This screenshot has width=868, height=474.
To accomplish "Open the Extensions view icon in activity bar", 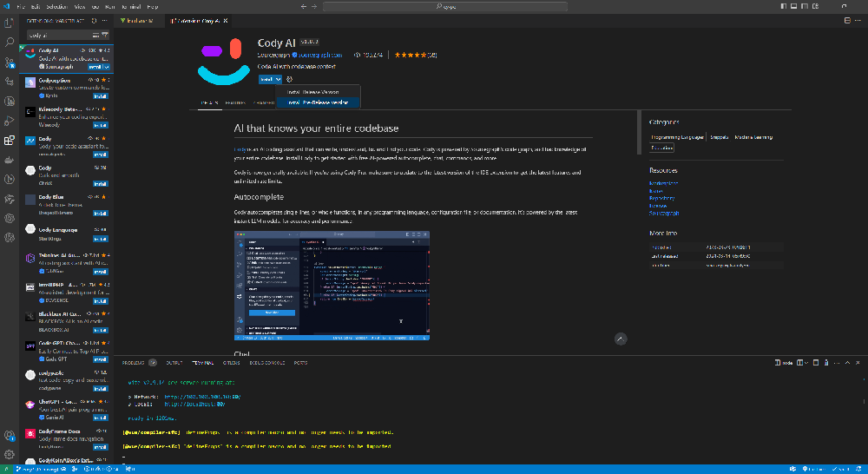I will 9,140.
